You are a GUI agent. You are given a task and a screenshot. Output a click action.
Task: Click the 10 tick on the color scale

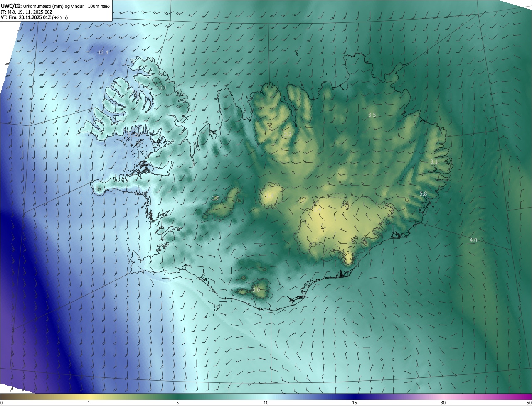[x=266, y=403]
